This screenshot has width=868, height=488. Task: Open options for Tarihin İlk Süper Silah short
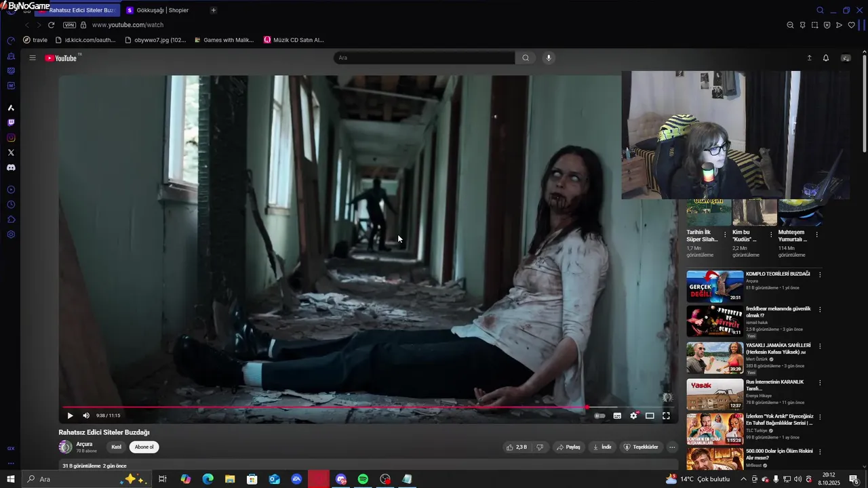pos(725,235)
